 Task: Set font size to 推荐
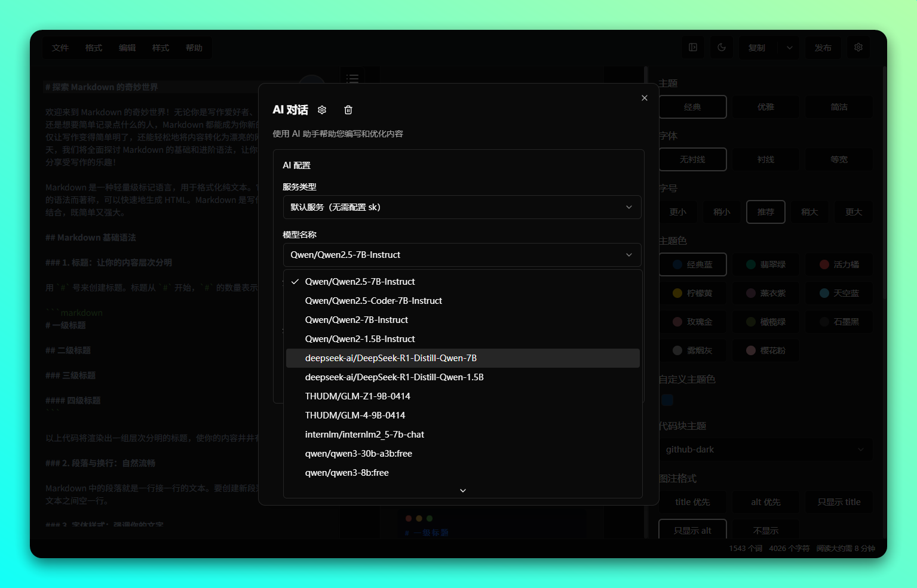766,212
